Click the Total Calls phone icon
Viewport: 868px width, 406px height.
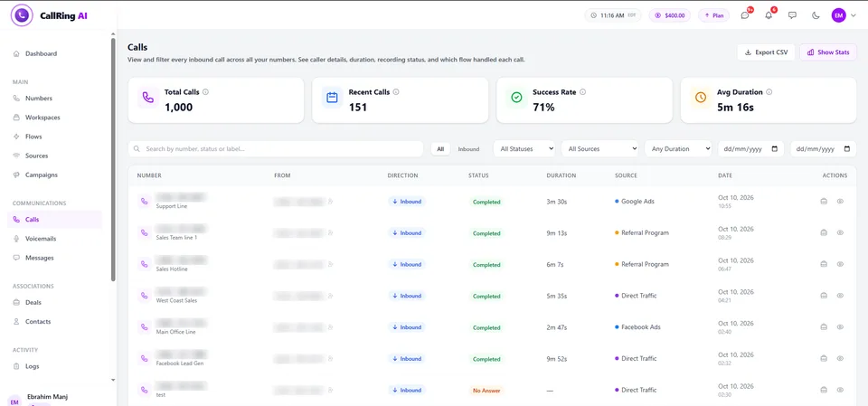coord(147,98)
